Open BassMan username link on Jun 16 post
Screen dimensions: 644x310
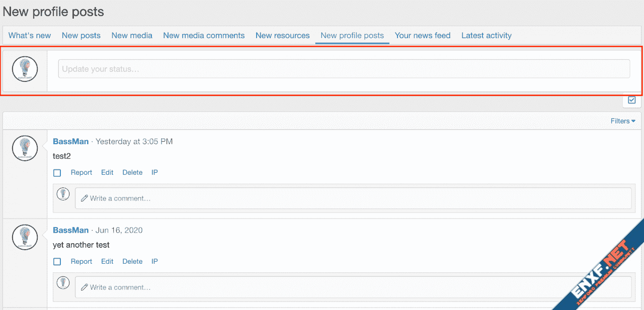tap(70, 230)
